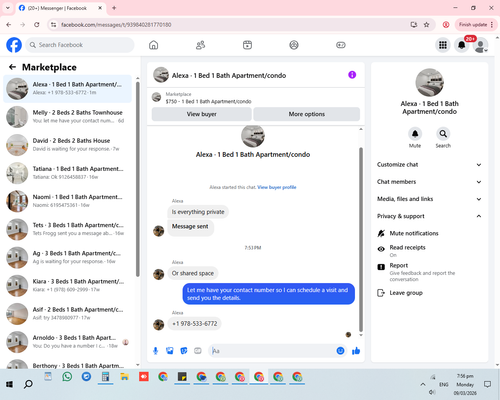Open Windows taskbar search
500x400 pixels.
[x=28, y=384]
